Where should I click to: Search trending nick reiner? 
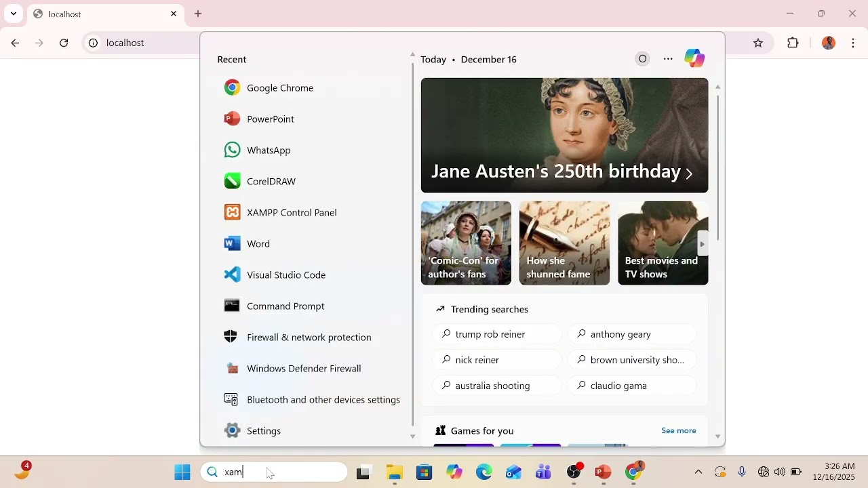point(497,360)
